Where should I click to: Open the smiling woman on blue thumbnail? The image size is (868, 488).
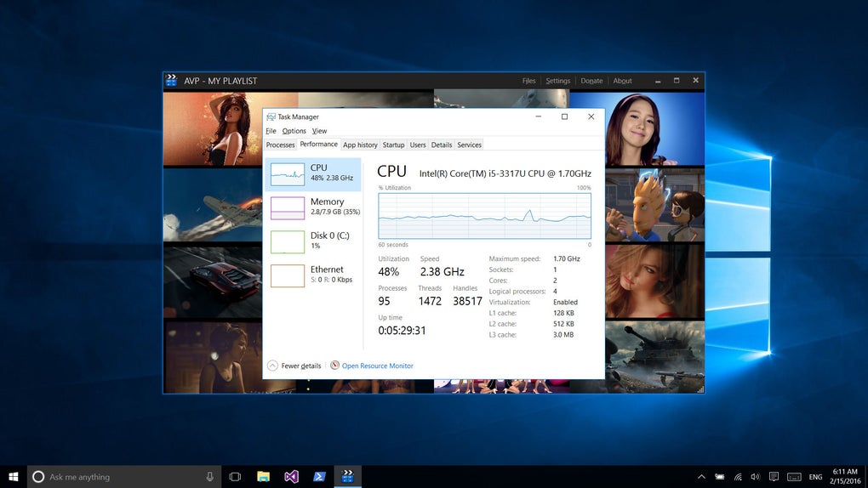coord(655,129)
